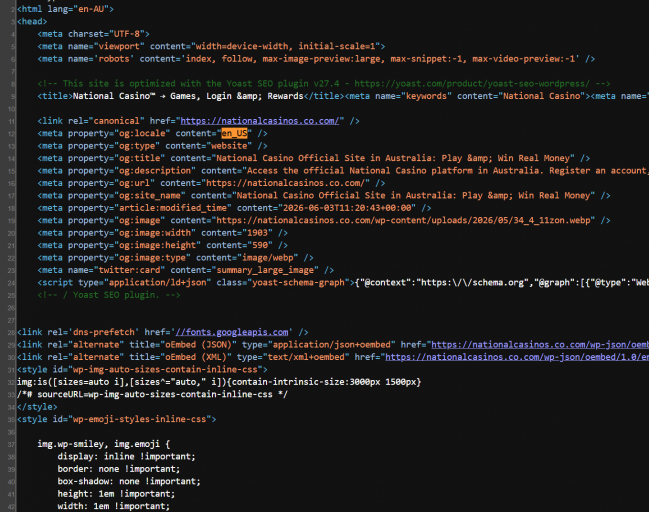Click the og:title meta line

click(314, 158)
